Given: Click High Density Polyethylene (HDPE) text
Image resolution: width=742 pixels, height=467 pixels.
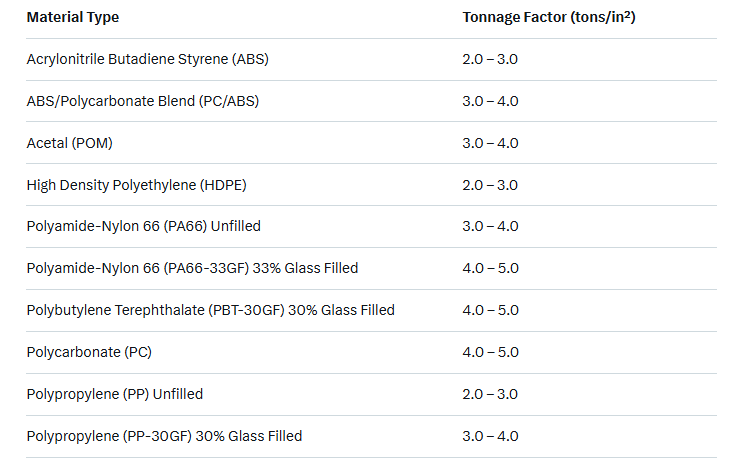Looking at the screenshot, I should click(x=136, y=185).
